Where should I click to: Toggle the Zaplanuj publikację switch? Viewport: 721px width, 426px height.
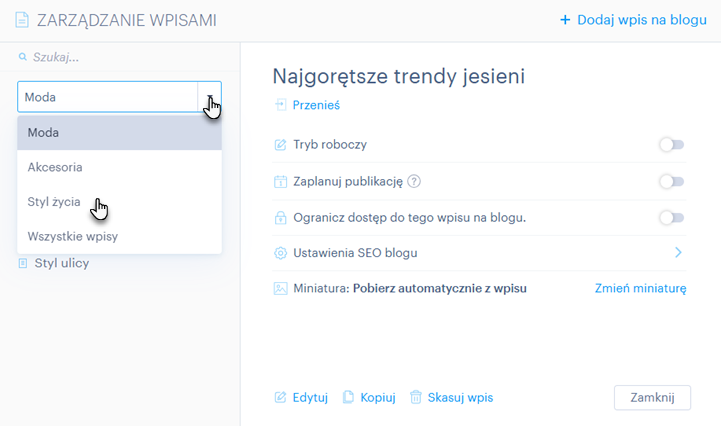point(672,181)
